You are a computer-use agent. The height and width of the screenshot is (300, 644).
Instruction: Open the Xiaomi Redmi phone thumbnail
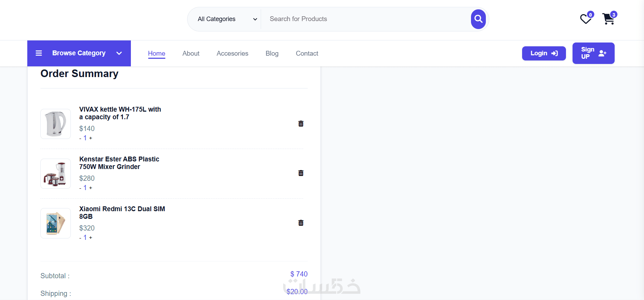[56, 223]
